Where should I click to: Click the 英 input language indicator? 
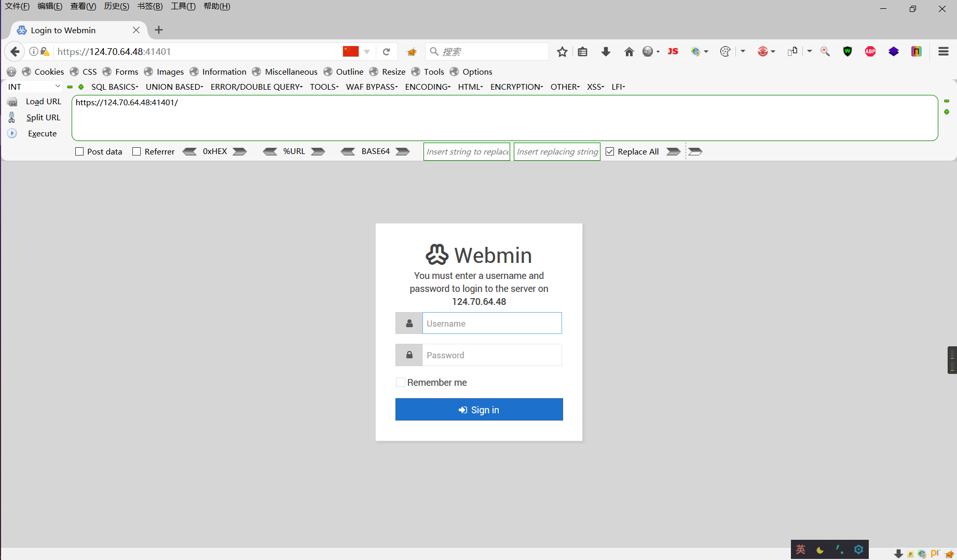click(801, 550)
